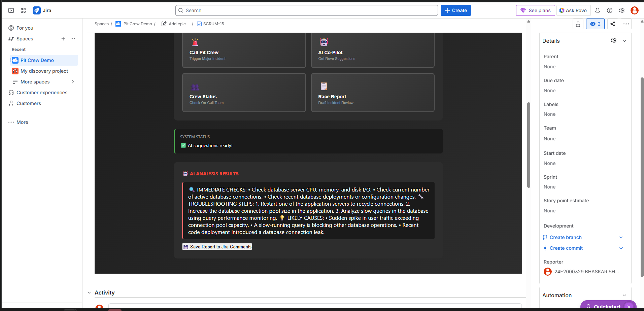Open SCRUM-15 breadcrumb link
Viewport: 644px width, 311px height.
click(213, 24)
